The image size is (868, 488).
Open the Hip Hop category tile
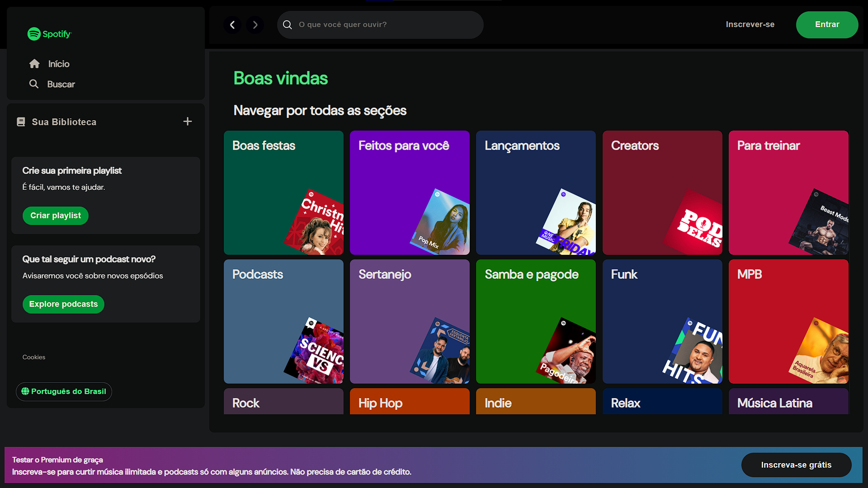[410, 402]
